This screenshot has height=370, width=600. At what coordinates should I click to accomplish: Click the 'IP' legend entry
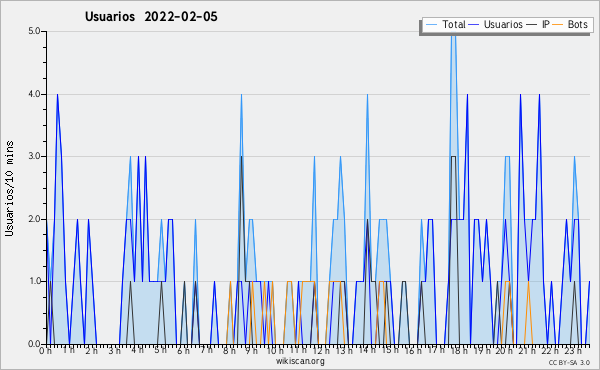pos(545,24)
